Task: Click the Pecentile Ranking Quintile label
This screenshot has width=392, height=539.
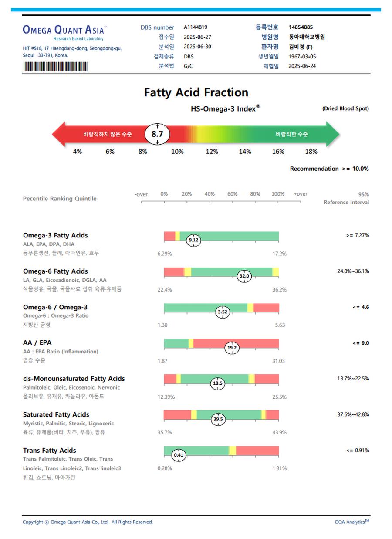Action: pos(60,199)
